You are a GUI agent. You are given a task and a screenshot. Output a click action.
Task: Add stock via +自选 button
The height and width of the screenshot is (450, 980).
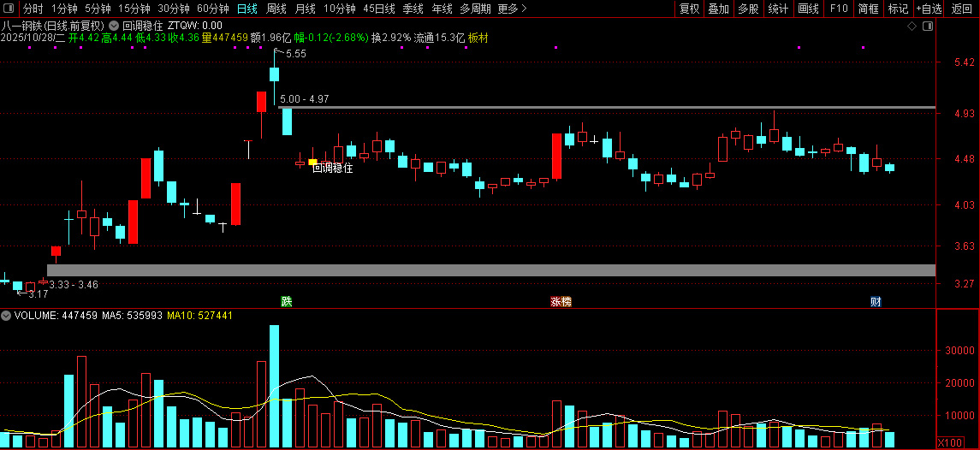(x=930, y=9)
